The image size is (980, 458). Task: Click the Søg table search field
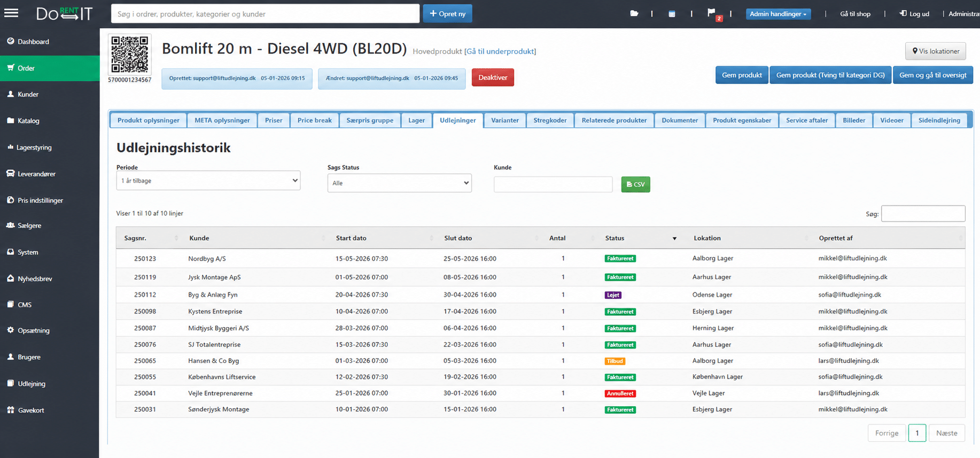tap(923, 214)
